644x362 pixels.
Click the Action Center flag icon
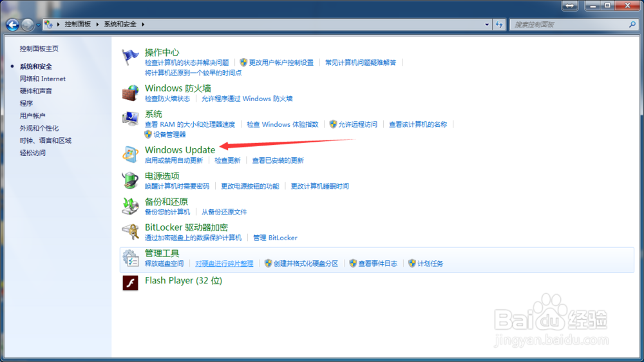pos(130,57)
